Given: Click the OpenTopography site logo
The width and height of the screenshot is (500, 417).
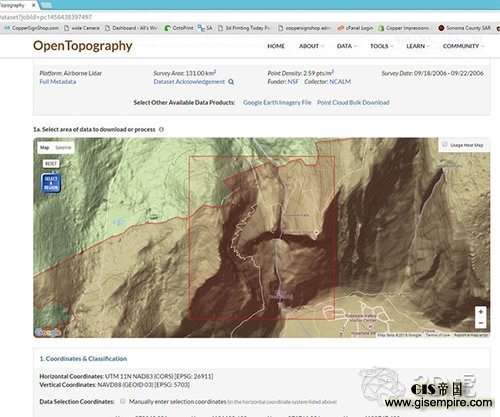Looking at the screenshot, I should coord(83,46).
